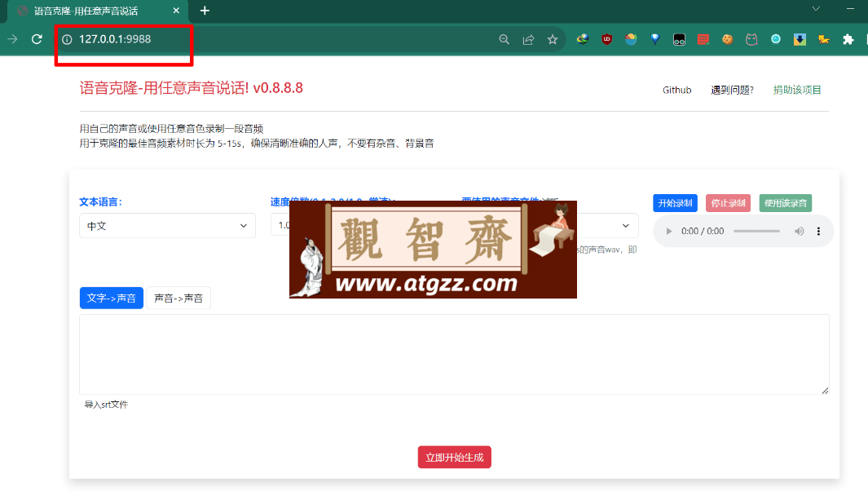Click the red notes checklist extension icon
Image resolution: width=868 pixels, height=500 pixels.
pyautogui.click(x=703, y=39)
